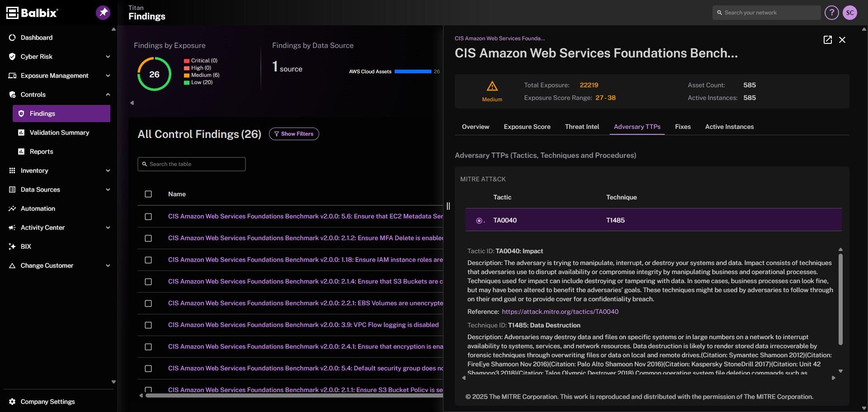
Task: Click the Medium severity warning triangle icon
Action: [492, 86]
